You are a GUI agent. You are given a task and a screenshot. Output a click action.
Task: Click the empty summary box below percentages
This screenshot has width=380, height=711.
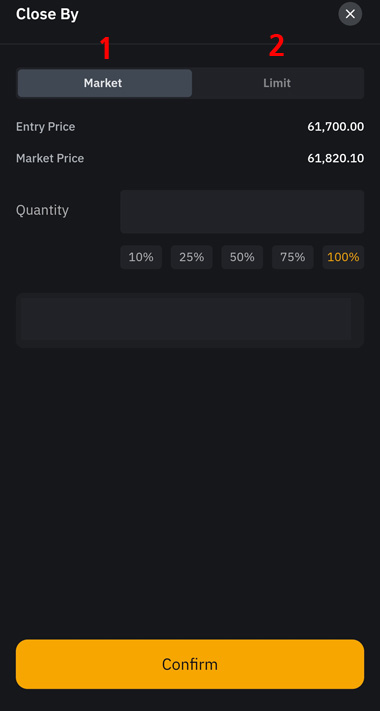click(190, 320)
